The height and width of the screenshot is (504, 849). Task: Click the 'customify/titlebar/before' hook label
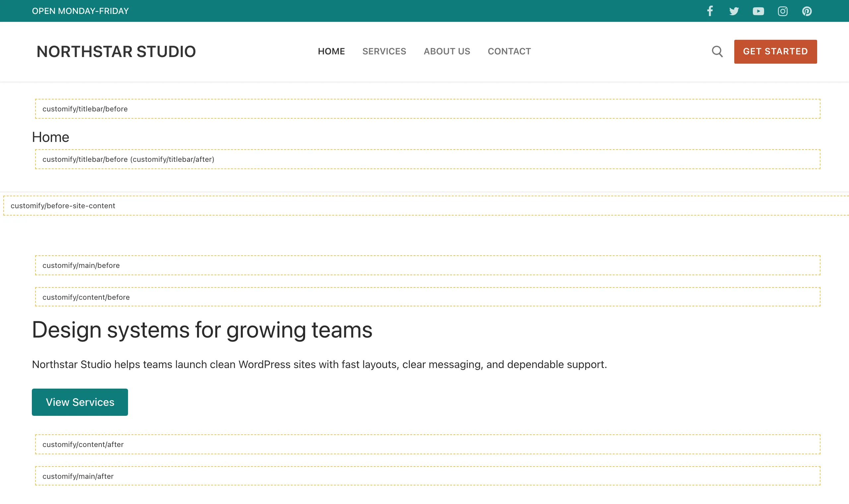[85, 109]
